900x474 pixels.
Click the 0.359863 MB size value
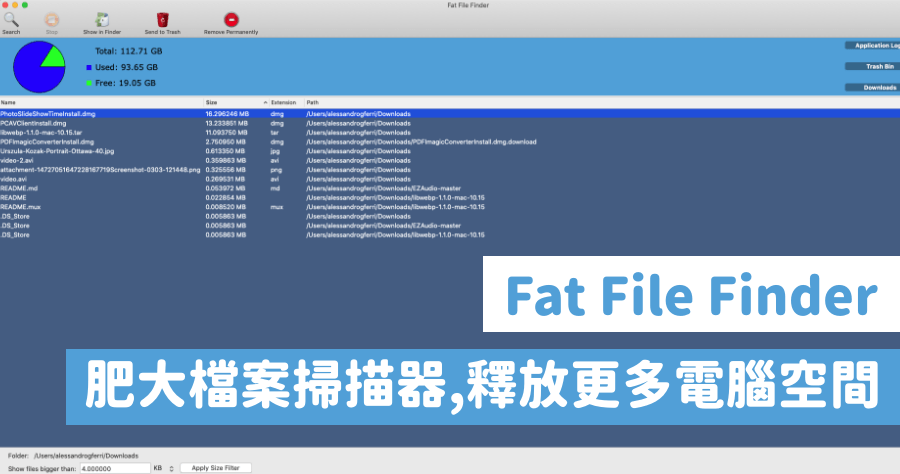(226, 160)
